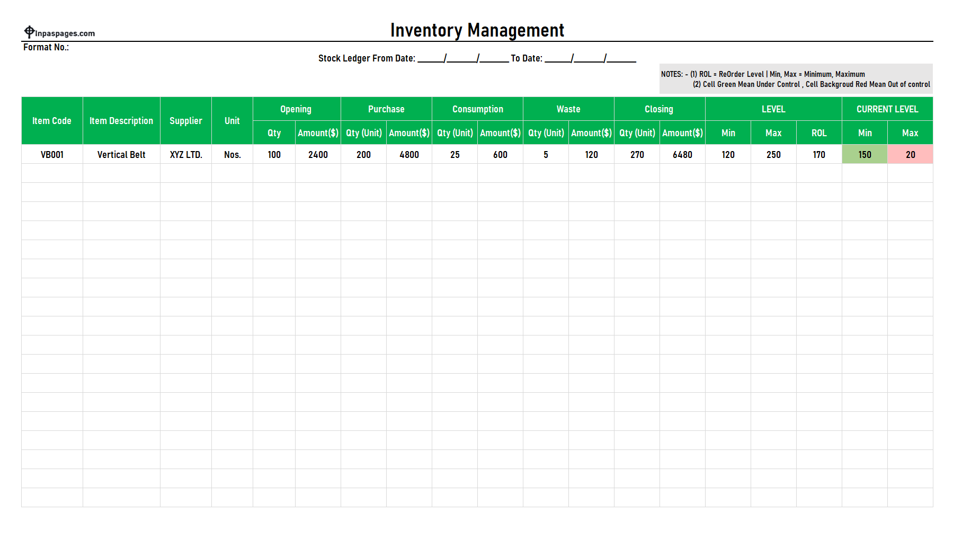The height and width of the screenshot is (547, 980).
Task: Click Max subheader under CURRENT LEVEL
Action: pyautogui.click(x=910, y=133)
